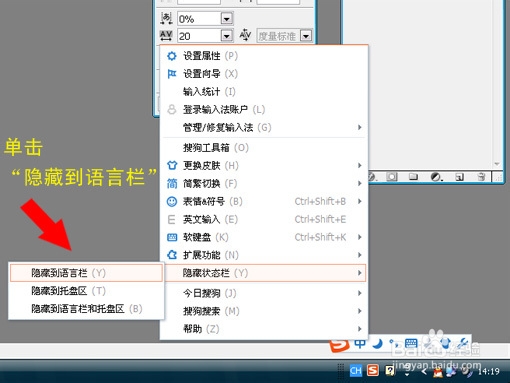The height and width of the screenshot is (383, 510).
Task: Click the language bar options down arrow
Action: pos(407,375)
